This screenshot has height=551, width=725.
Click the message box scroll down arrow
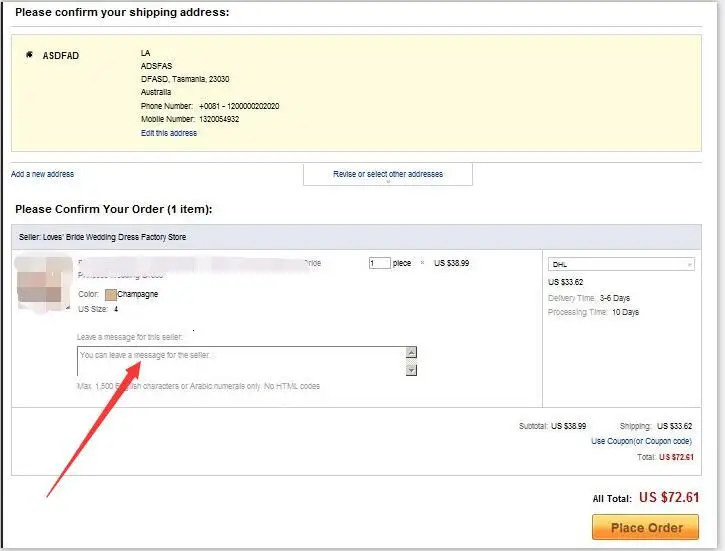click(x=411, y=370)
